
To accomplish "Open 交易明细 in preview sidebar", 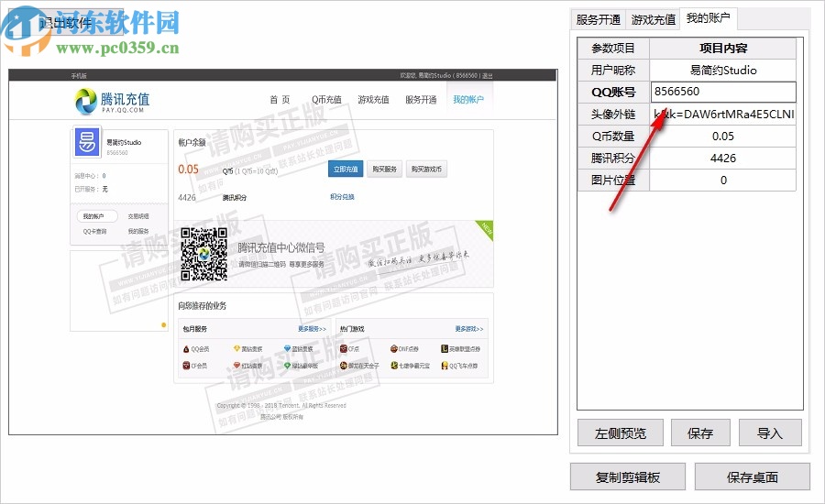I will click(138, 216).
